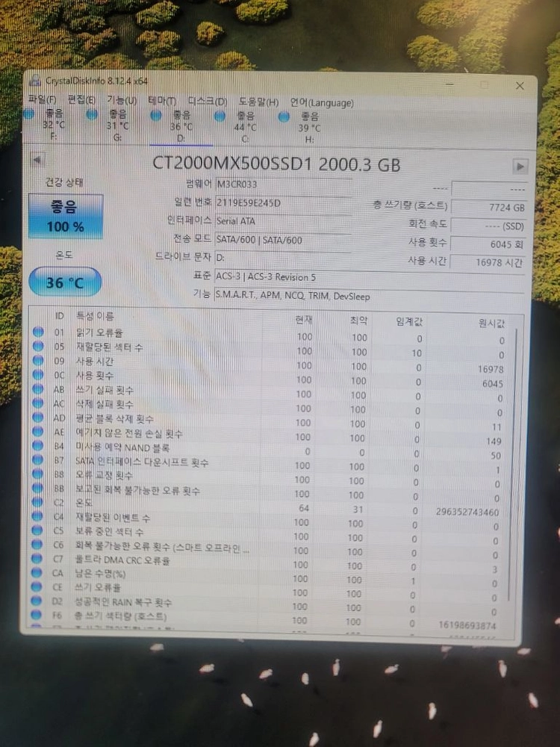Screen dimensions: 560x747
Task: Click status icon for B4 미사용 예약 NAND 블록
Action: (37, 446)
